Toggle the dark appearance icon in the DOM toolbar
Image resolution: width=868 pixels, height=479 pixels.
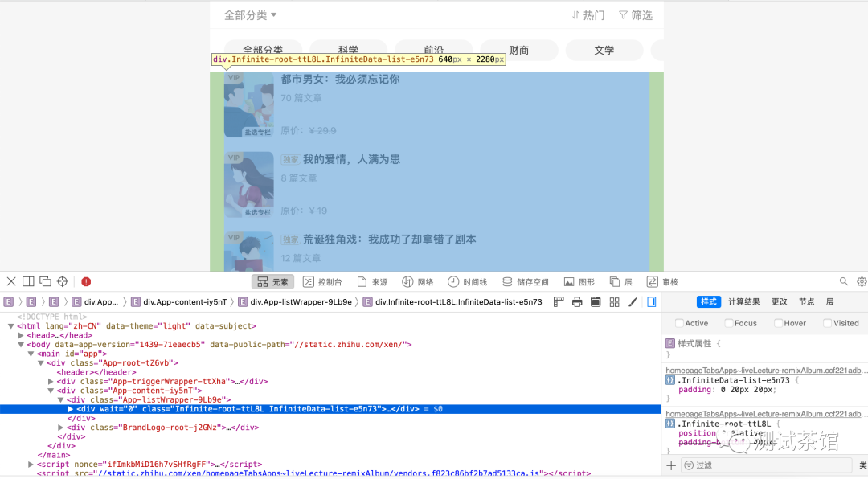pos(596,302)
